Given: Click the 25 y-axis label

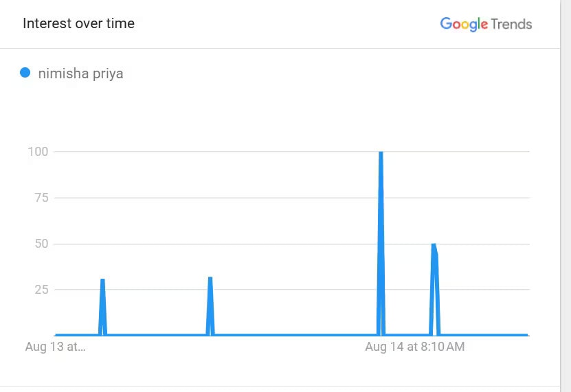Looking at the screenshot, I should (43, 290).
